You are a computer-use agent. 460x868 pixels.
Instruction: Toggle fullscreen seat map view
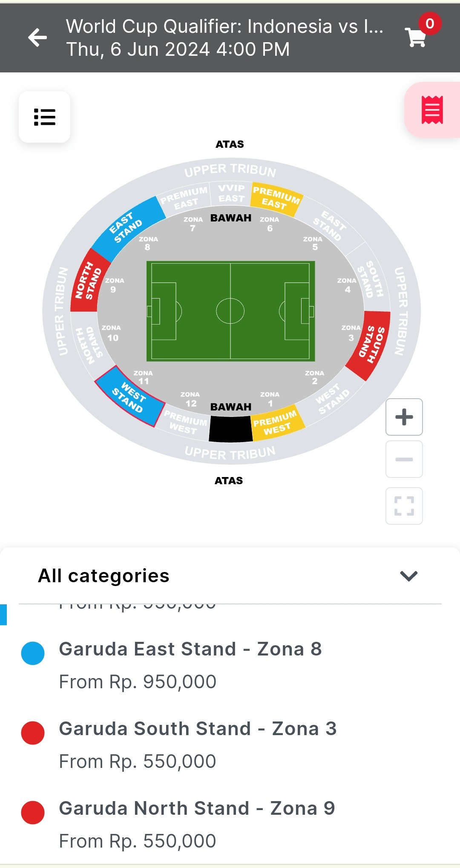(404, 506)
